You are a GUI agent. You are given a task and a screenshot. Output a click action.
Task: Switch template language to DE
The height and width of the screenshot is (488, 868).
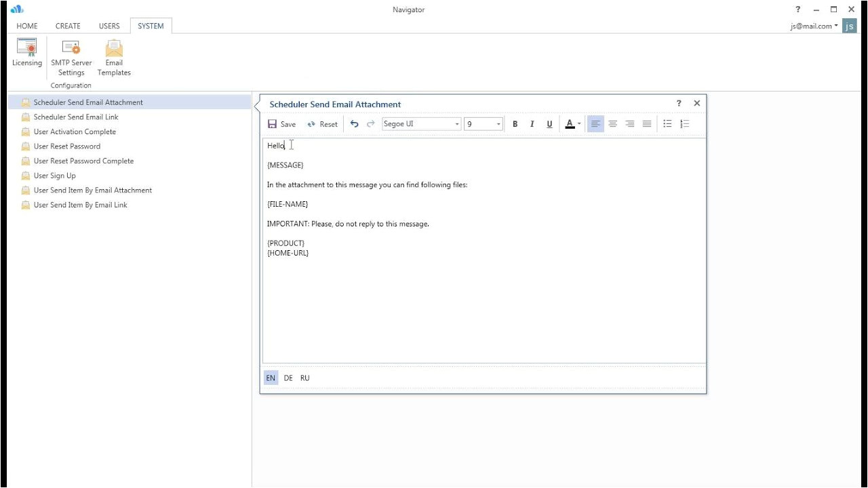pos(288,378)
